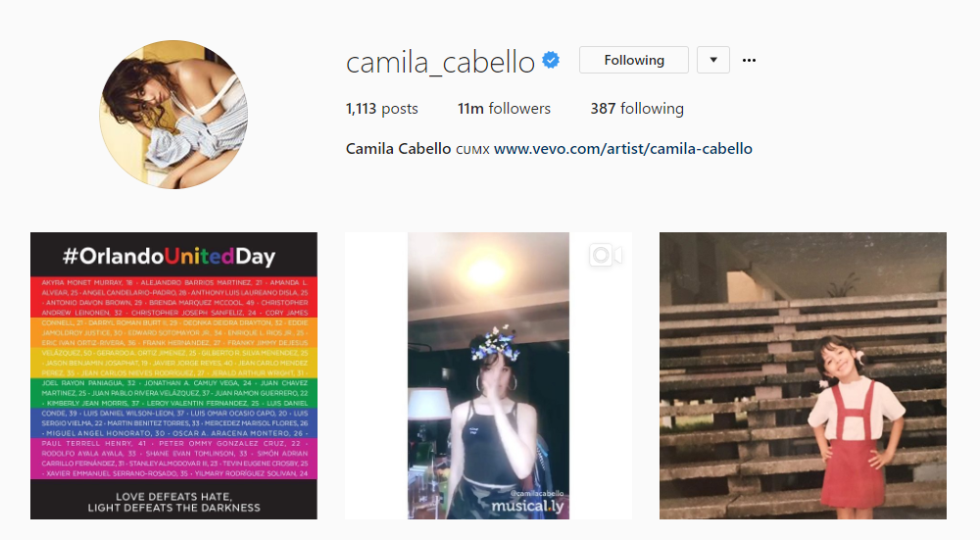Open the three-dot more options menu
Viewport: 980px width, 540px height.
pos(749,60)
